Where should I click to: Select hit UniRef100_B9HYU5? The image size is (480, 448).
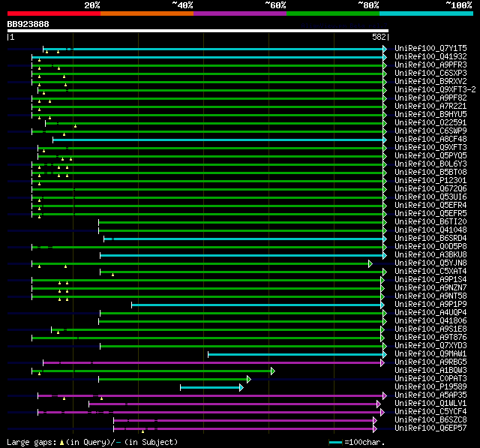[x=430, y=115]
